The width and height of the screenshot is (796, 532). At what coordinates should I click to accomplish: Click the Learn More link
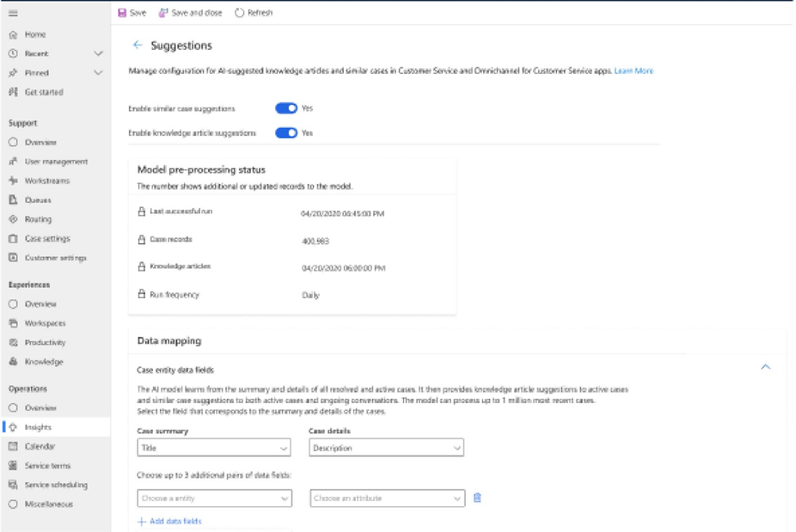pos(634,70)
